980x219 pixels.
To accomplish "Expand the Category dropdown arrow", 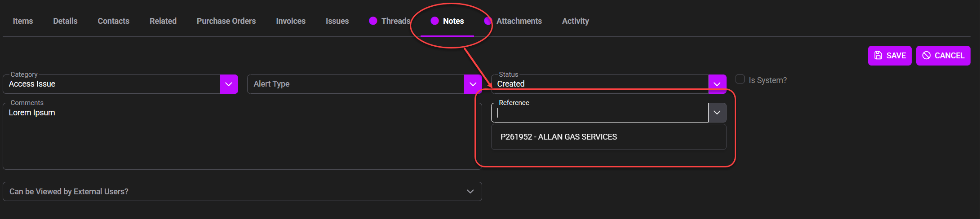I will coord(229,84).
